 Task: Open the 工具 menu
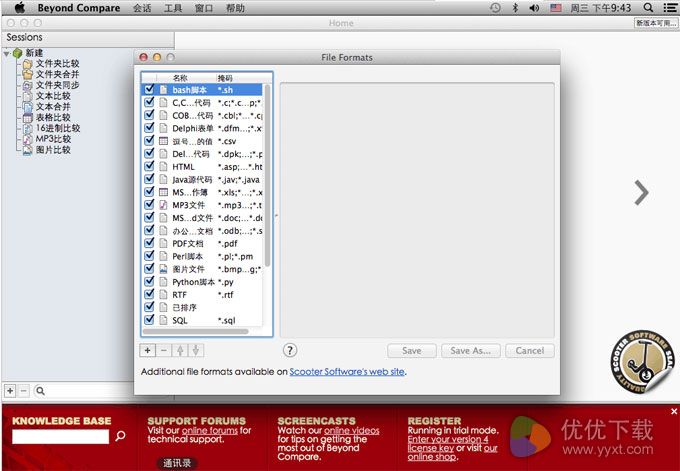pyautogui.click(x=173, y=8)
